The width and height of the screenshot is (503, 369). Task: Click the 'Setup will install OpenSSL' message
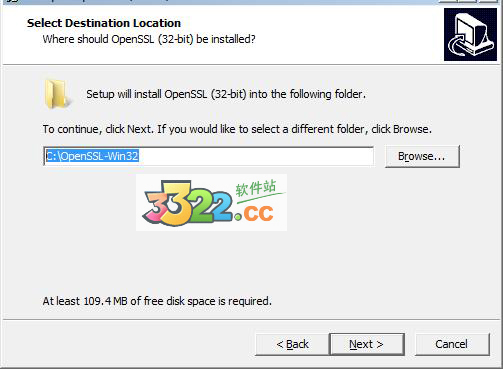click(x=226, y=94)
